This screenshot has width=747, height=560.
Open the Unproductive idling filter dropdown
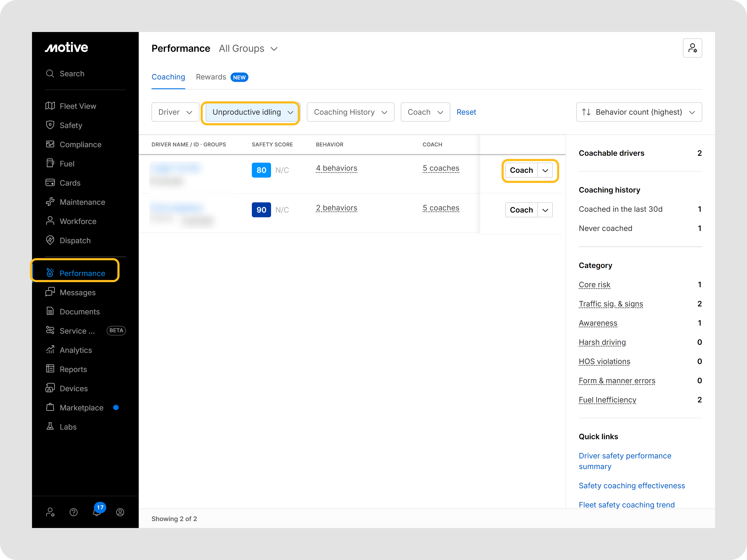tap(252, 112)
